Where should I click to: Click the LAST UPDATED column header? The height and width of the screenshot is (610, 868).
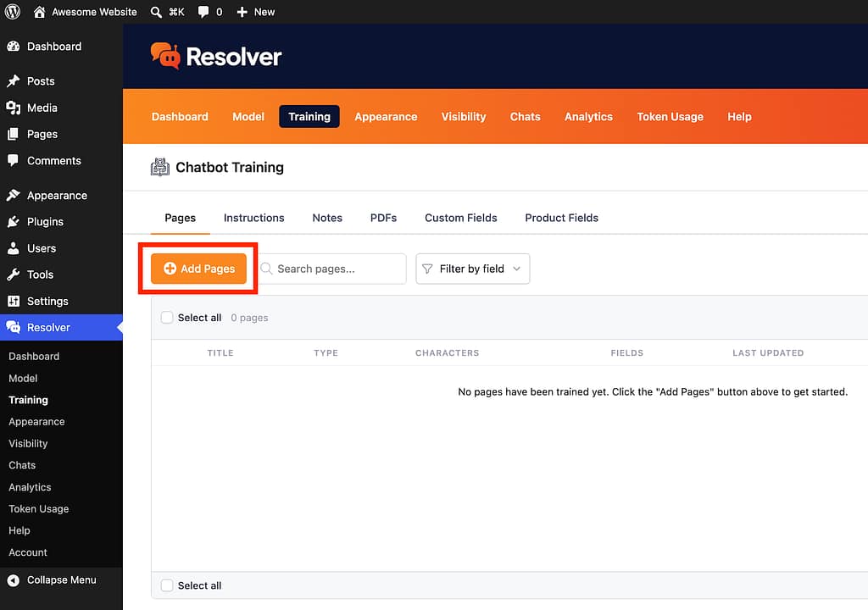tap(768, 353)
